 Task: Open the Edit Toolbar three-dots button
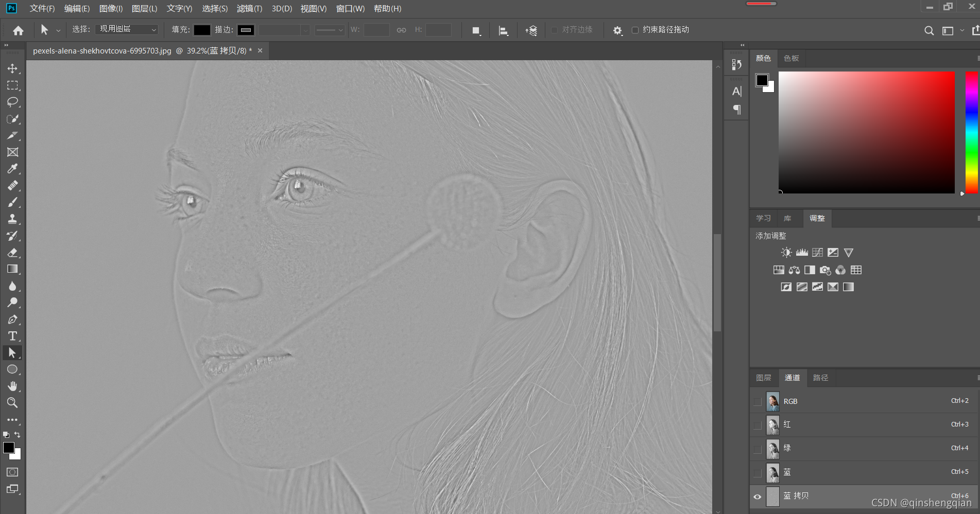[x=12, y=420]
